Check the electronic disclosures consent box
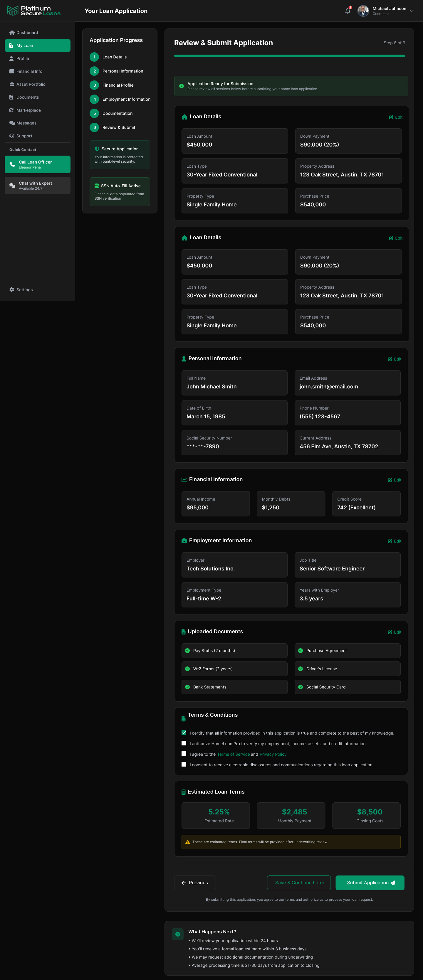The height and width of the screenshot is (980, 423). 184,764
